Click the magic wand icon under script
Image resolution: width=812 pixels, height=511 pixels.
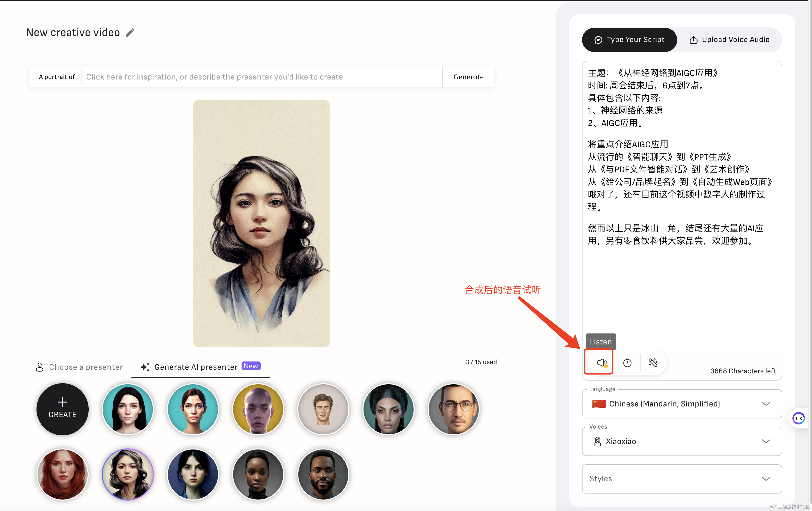[x=653, y=362]
